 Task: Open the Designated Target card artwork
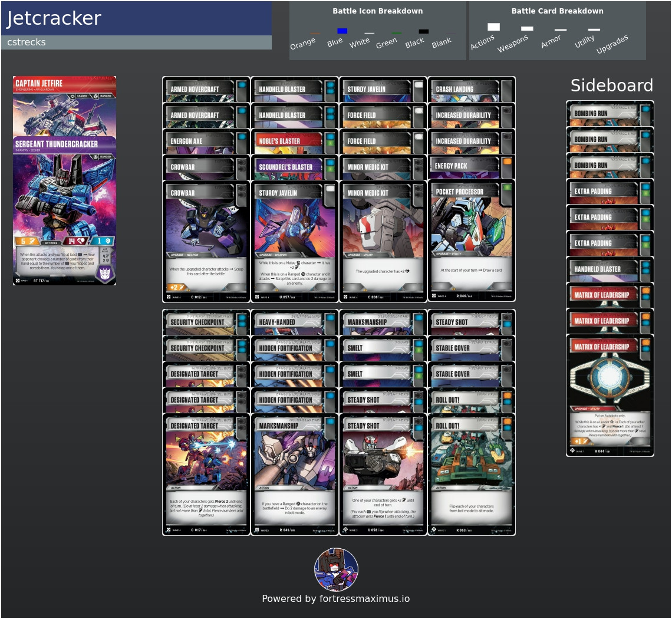tap(206, 459)
